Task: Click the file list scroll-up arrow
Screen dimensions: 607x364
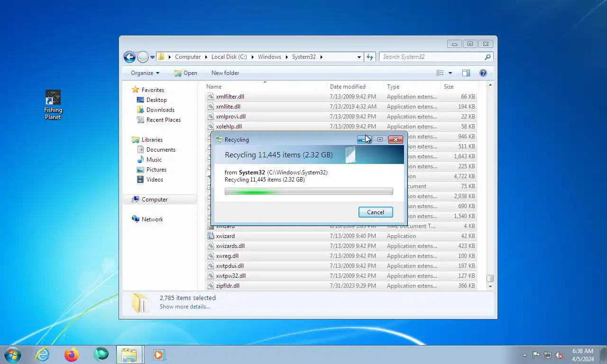Action: [490, 85]
